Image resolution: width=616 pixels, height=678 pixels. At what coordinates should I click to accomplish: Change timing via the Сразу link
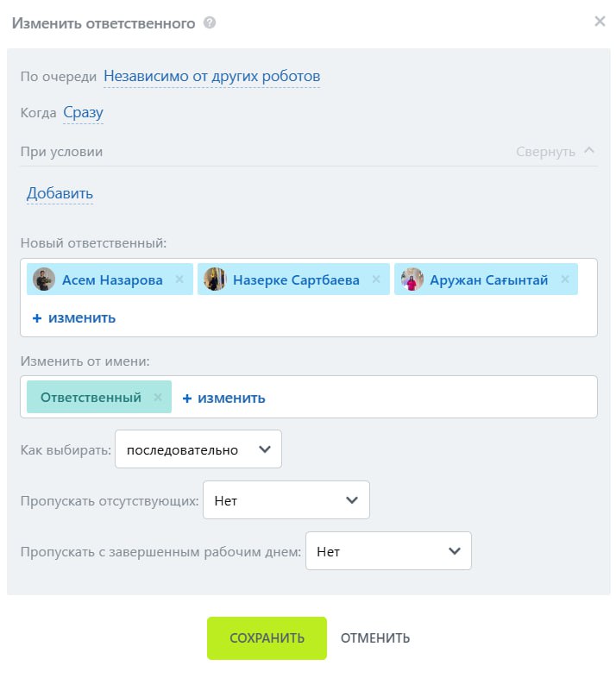(83, 113)
